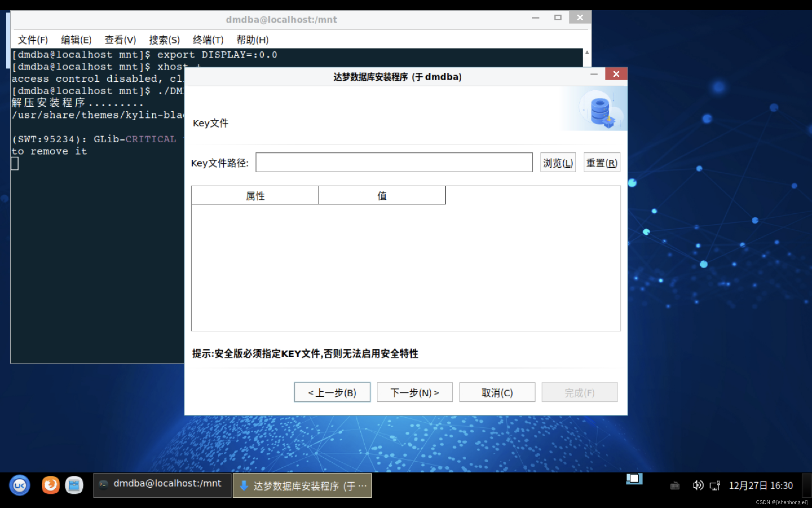Open the UKUI start menu icon
812x508 pixels.
(19, 485)
